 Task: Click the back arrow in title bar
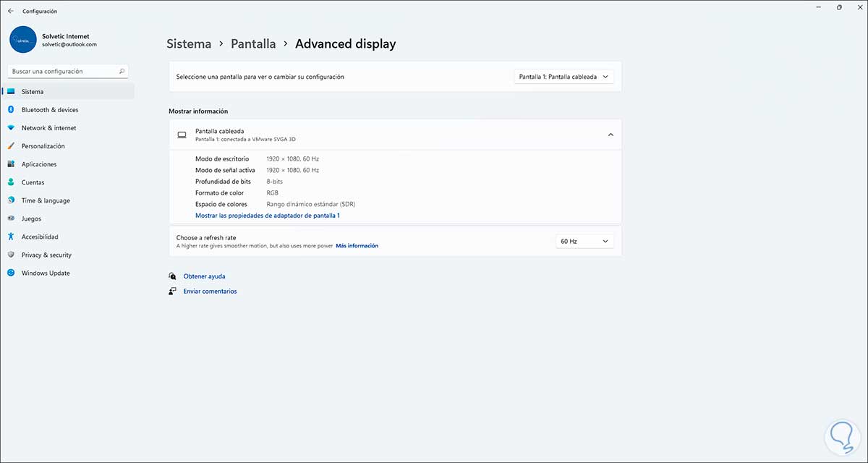click(x=10, y=11)
